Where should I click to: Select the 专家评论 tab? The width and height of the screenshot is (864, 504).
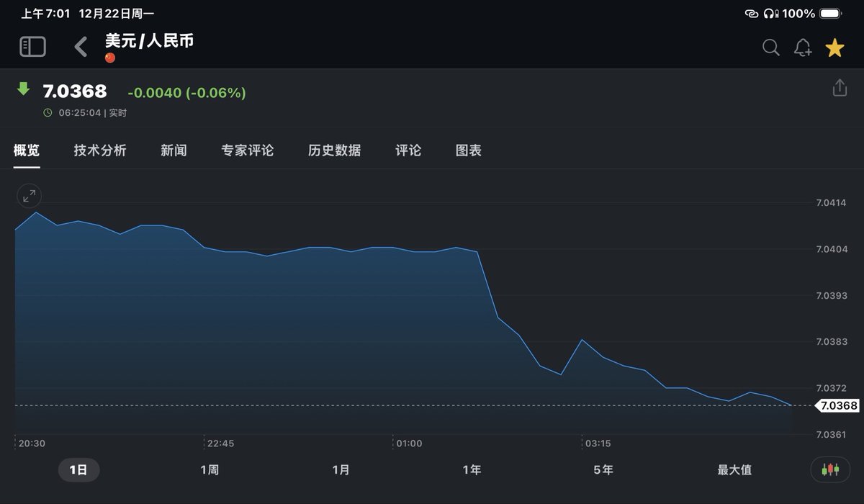[x=248, y=150]
